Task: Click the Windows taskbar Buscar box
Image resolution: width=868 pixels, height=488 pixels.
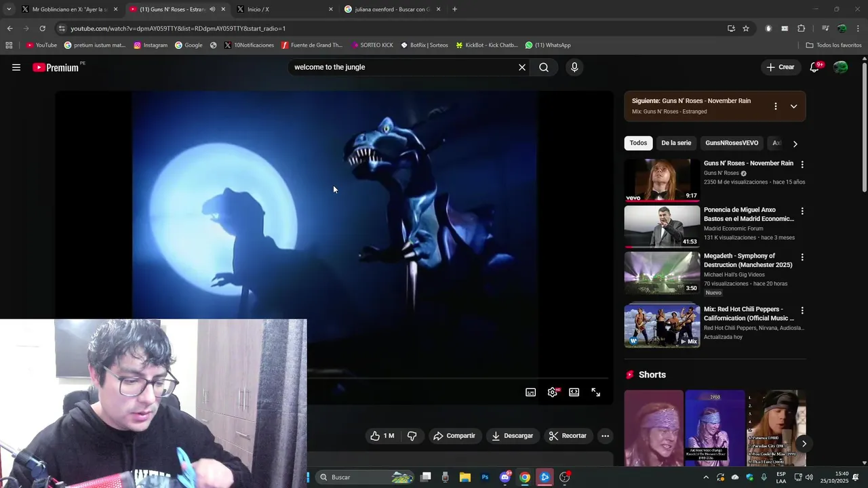Action: (x=365, y=477)
